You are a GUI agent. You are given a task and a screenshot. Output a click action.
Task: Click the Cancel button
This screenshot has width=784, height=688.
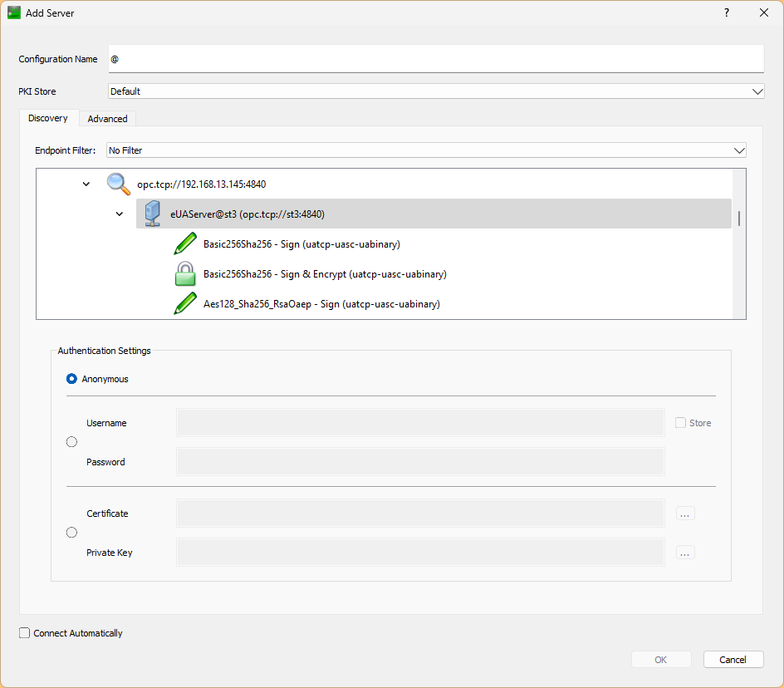pos(733,660)
